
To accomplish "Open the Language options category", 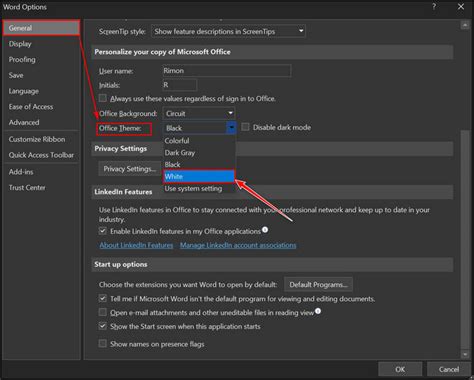I will (x=24, y=91).
